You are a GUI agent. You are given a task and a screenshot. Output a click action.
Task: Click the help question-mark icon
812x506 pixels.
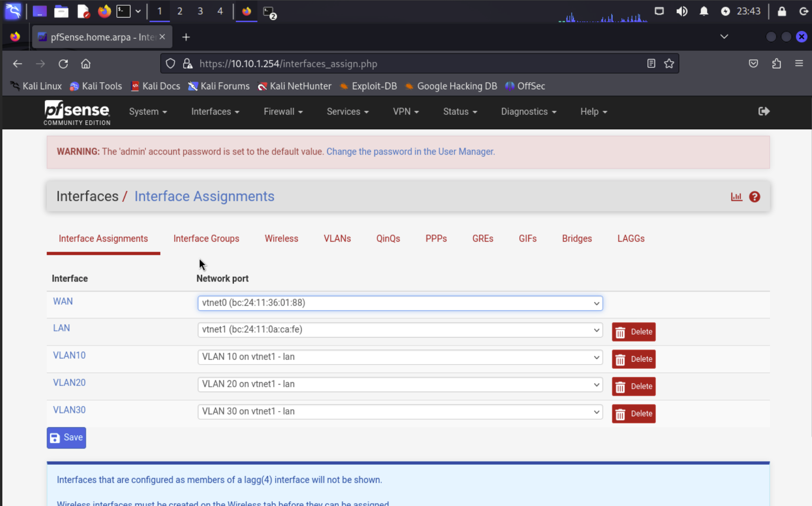click(754, 196)
